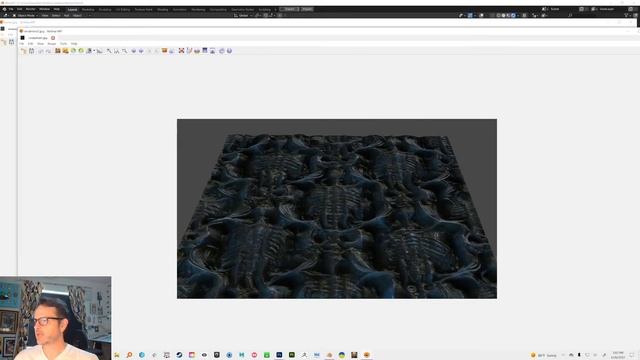
Task: Click the red crossed-arrows icon in XnView toolbar
Action: pos(181,51)
